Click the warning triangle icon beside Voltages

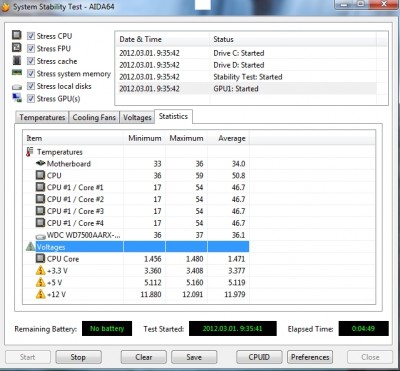click(30, 246)
